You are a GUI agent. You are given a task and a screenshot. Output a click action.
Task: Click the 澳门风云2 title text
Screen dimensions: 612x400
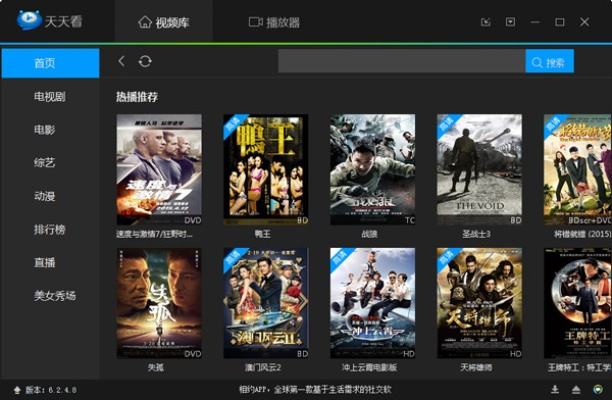[263, 368]
